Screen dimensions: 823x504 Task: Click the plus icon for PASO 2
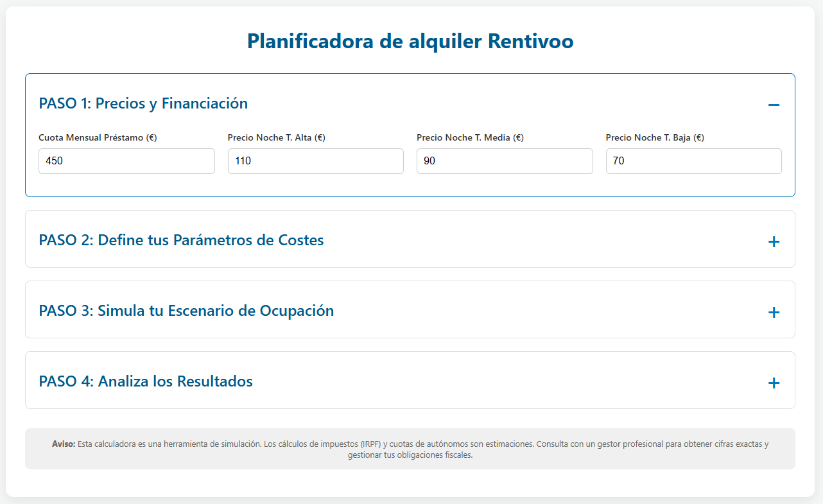click(x=774, y=241)
